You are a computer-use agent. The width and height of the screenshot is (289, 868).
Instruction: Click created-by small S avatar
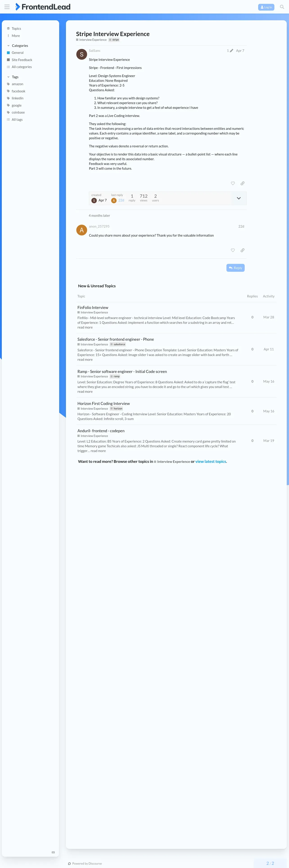pos(94,201)
